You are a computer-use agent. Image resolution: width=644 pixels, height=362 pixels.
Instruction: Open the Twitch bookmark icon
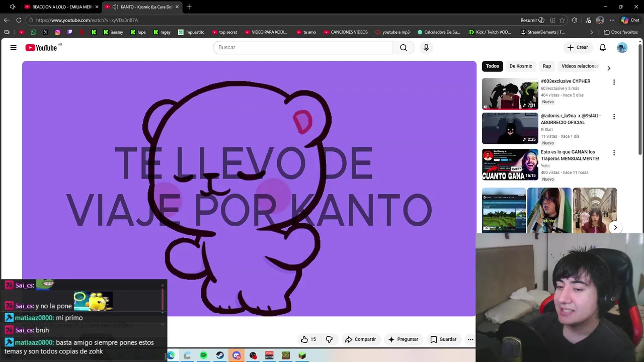pyautogui.click(x=69, y=32)
